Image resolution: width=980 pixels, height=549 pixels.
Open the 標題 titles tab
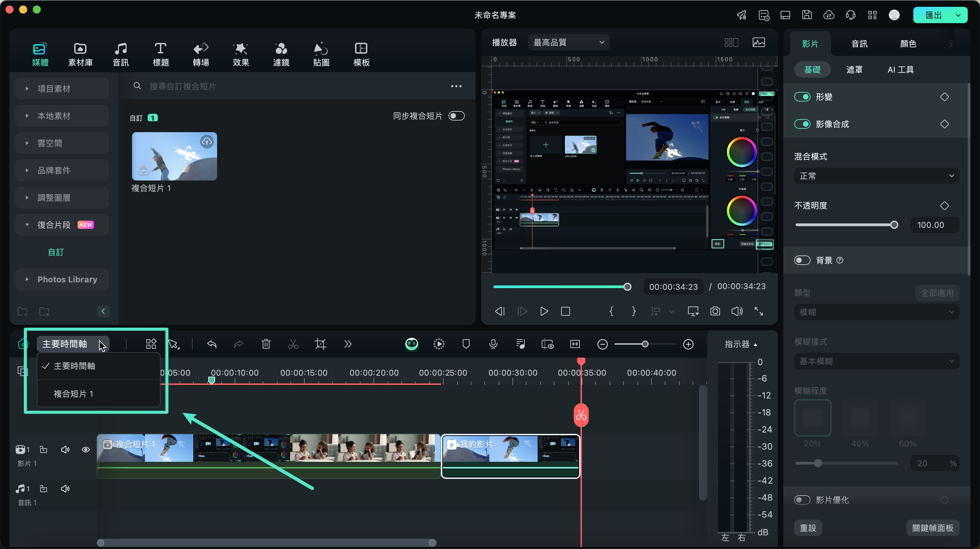point(161,54)
